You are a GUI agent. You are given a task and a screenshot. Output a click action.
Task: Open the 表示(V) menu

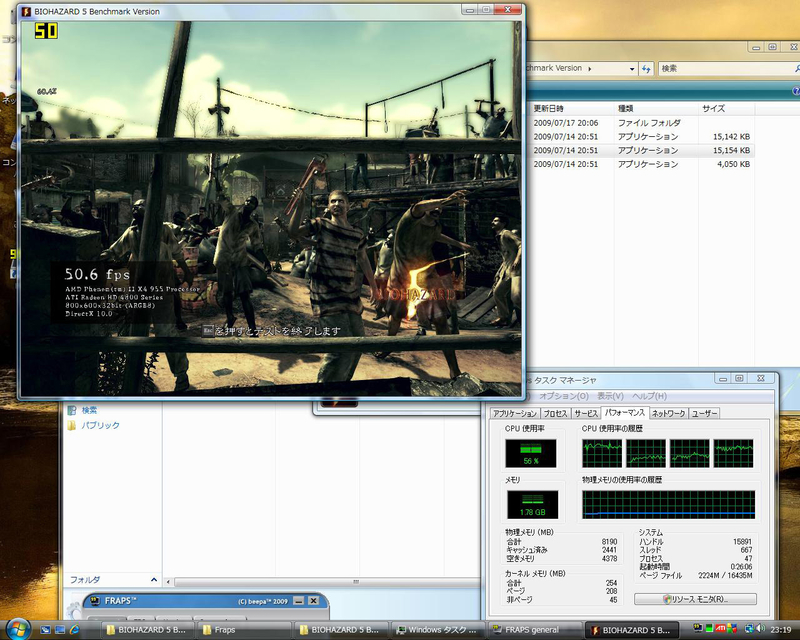click(610, 396)
